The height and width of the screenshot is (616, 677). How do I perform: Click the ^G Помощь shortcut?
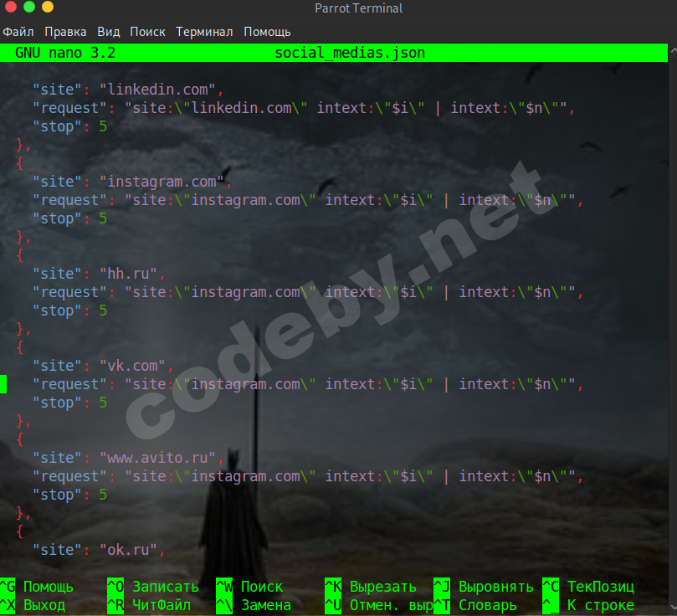tap(37, 587)
